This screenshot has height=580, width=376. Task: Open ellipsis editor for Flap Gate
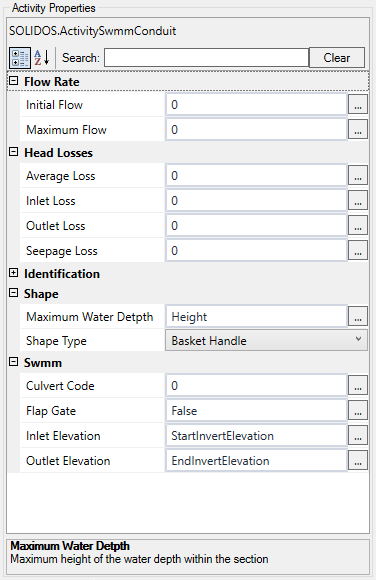coord(358,411)
